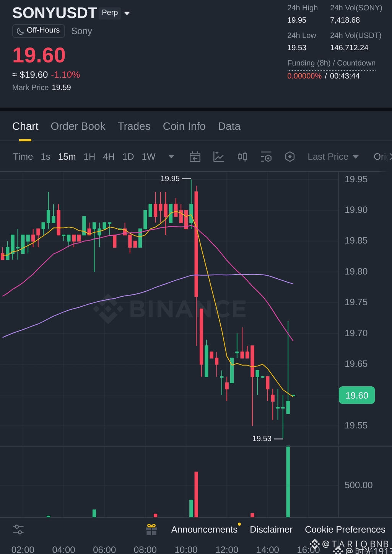Tap the green 19.60 current price tag
Image resolution: width=392 pixels, height=554 pixels.
(357, 395)
